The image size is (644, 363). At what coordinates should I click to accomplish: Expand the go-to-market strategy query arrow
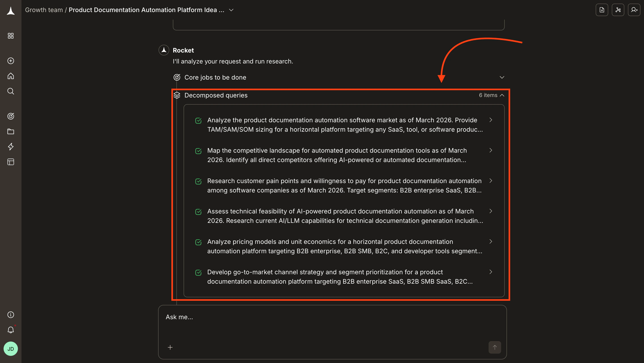pos(491,272)
